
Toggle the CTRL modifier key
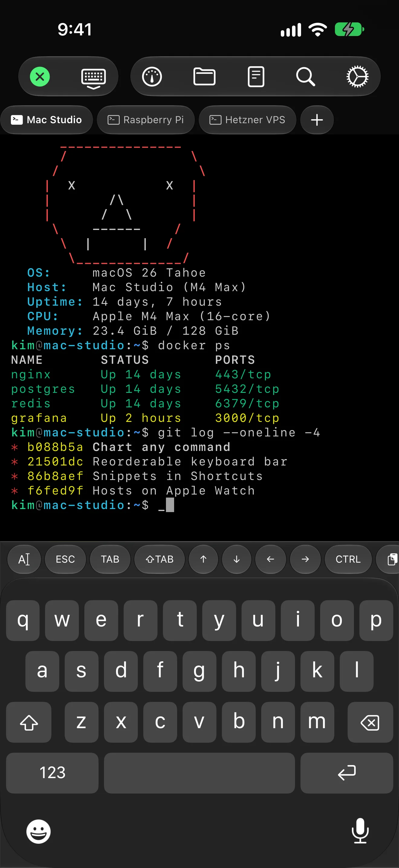(348, 559)
